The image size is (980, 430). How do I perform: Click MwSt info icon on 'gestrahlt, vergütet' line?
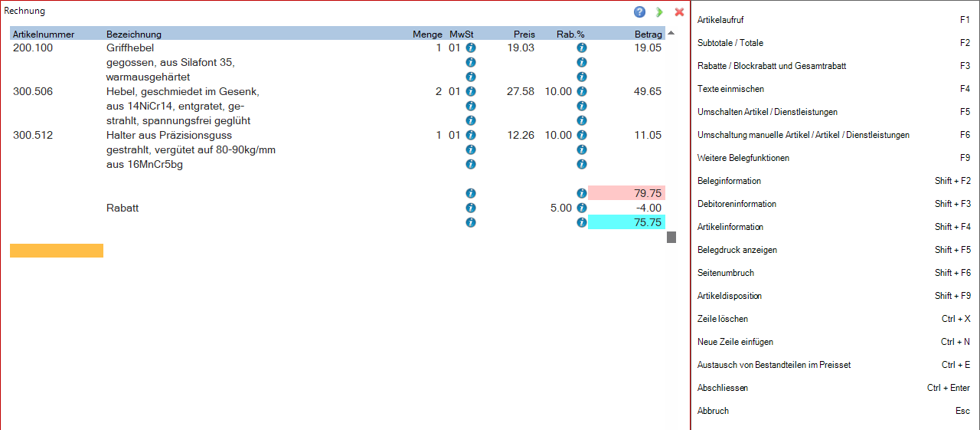point(471,149)
